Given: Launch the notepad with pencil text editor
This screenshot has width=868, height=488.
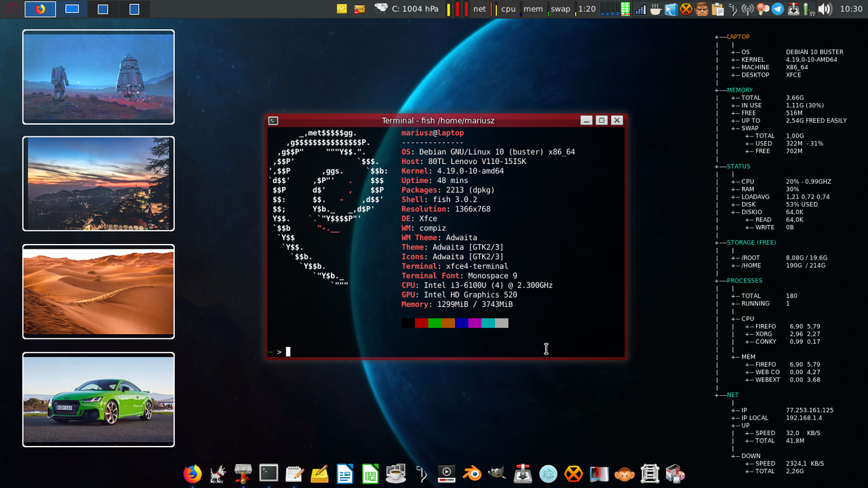Looking at the screenshot, I should (294, 473).
